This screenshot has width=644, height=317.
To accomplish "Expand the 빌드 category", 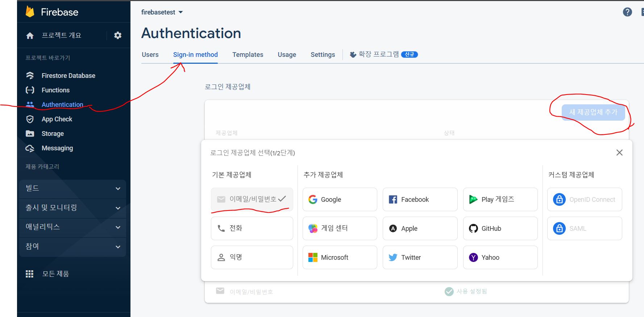I will click(x=72, y=188).
